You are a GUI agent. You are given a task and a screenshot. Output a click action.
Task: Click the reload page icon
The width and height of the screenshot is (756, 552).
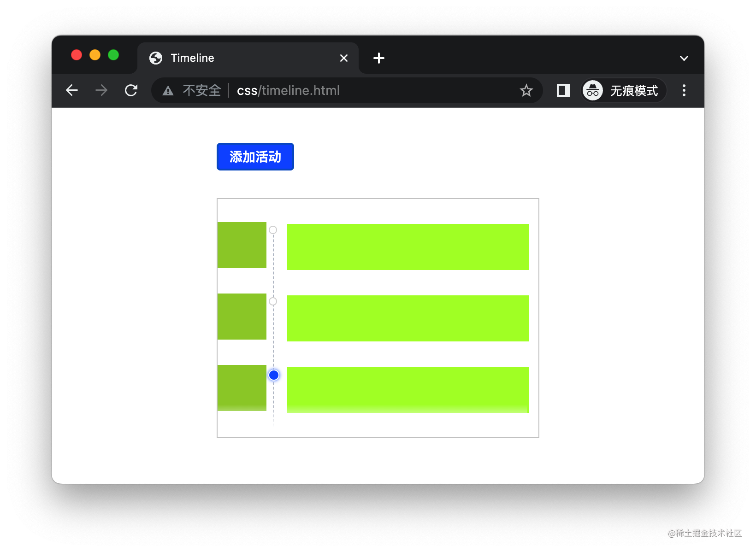coord(131,90)
